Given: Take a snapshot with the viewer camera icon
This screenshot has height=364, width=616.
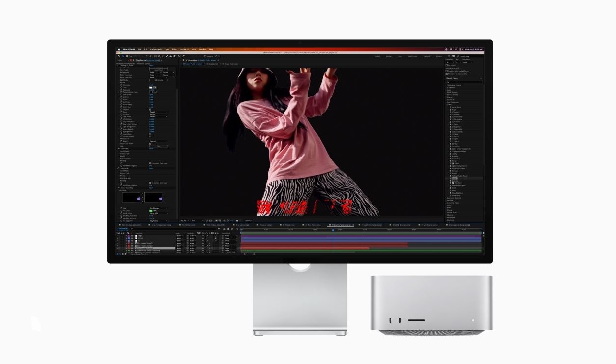Looking at the screenshot, I should (237, 221).
